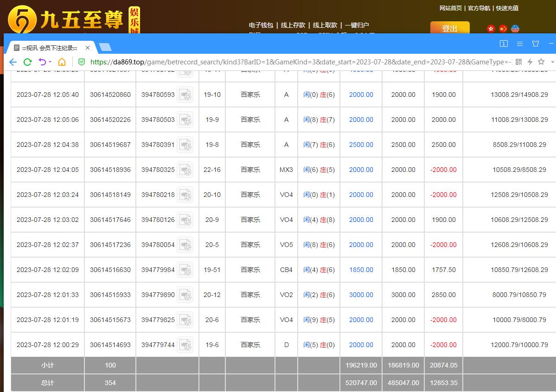This screenshot has width=556, height=392.
Task: Open bet amount 2500.00 link at 12:04:38
Action: click(x=361, y=145)
